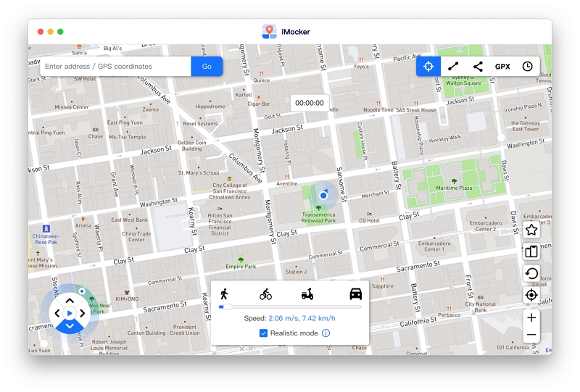Click joystick down arrow
Screen dimensions: 580x392
[70, 326]
